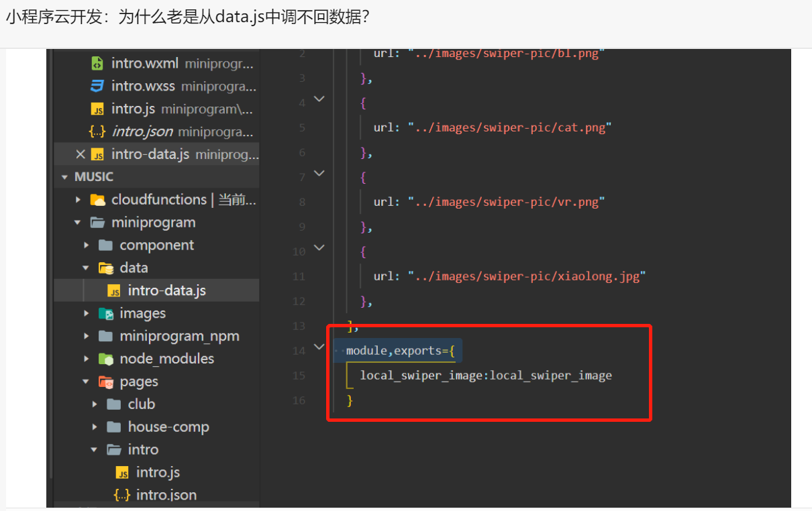Select intro-data.js inside data folder
Image resolution: width=812 pixels, height=511 pixels.
click(167, 290)
